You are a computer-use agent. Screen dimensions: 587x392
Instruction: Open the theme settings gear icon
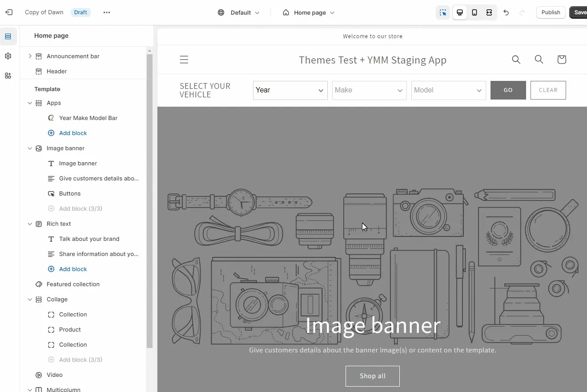point(8,56)
